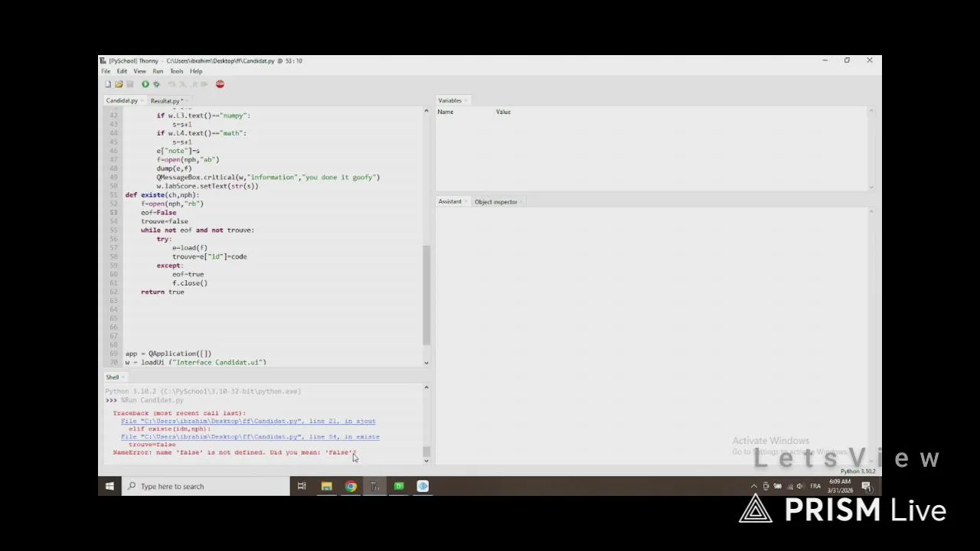Viewport: 980px width, 551px height.
Task: Close the Object inspector tab
Action: [x=521, y=202]
